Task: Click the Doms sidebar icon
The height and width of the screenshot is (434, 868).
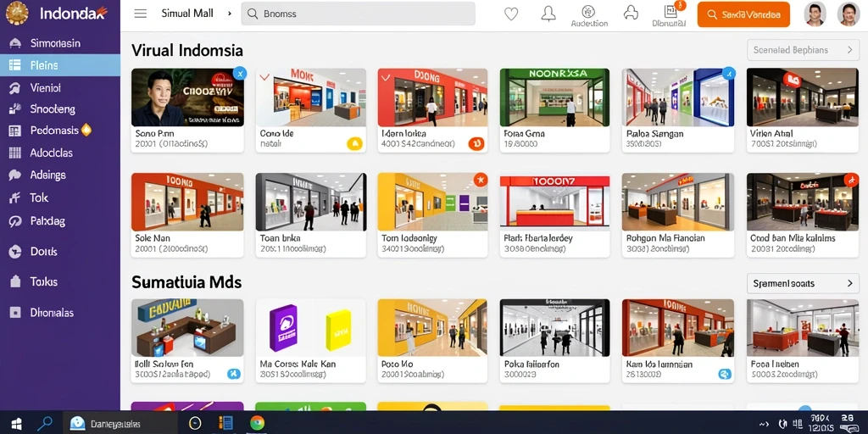Action: [x=15, y=251]
